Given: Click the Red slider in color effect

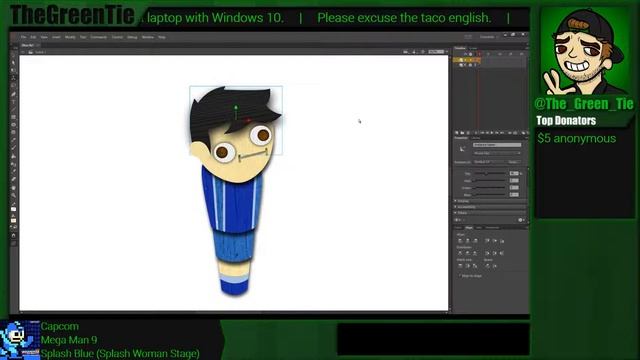Looking at the screenshot, I should click(x=489, y=180).
